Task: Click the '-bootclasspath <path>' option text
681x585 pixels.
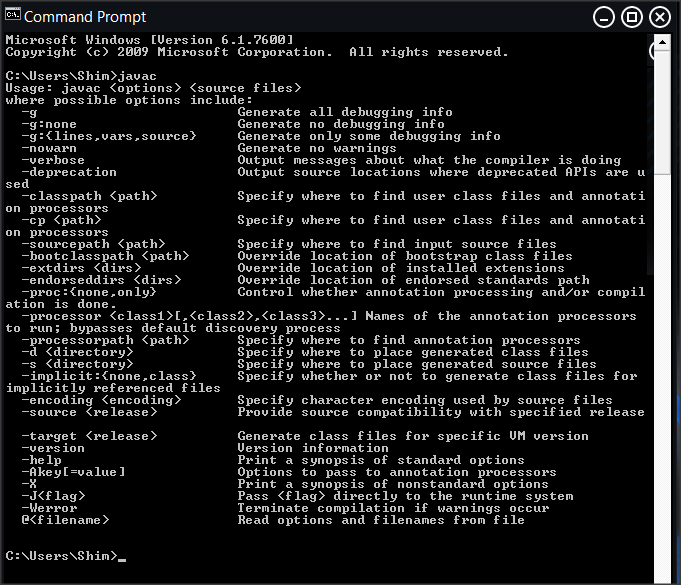Action: [x=105, y=256]
